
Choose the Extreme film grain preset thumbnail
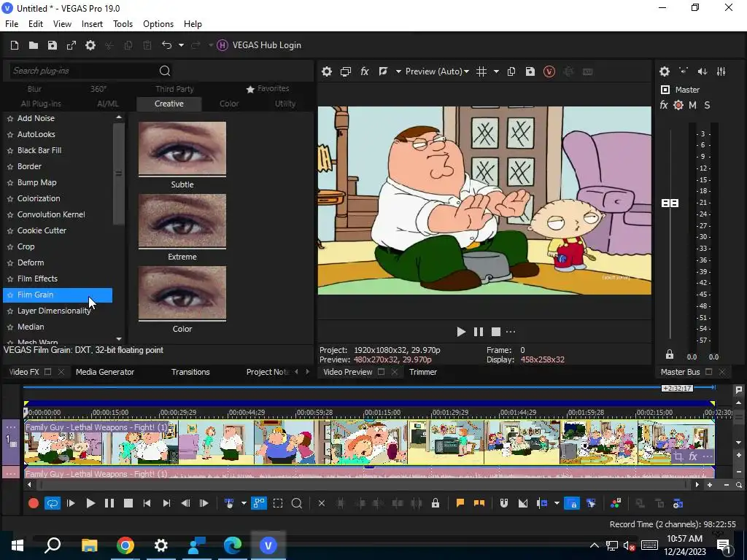click(182, 221)
